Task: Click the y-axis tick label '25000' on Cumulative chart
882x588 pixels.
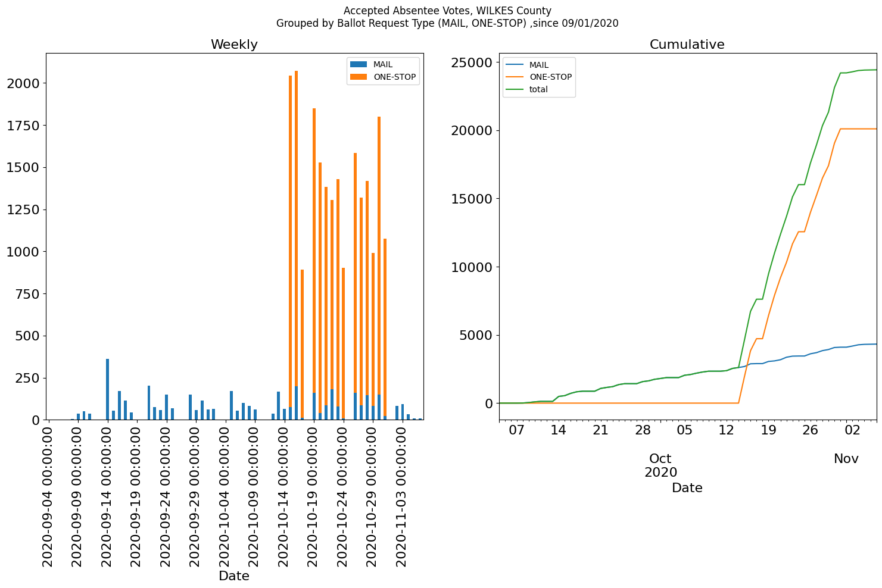Action: point(472,63)
